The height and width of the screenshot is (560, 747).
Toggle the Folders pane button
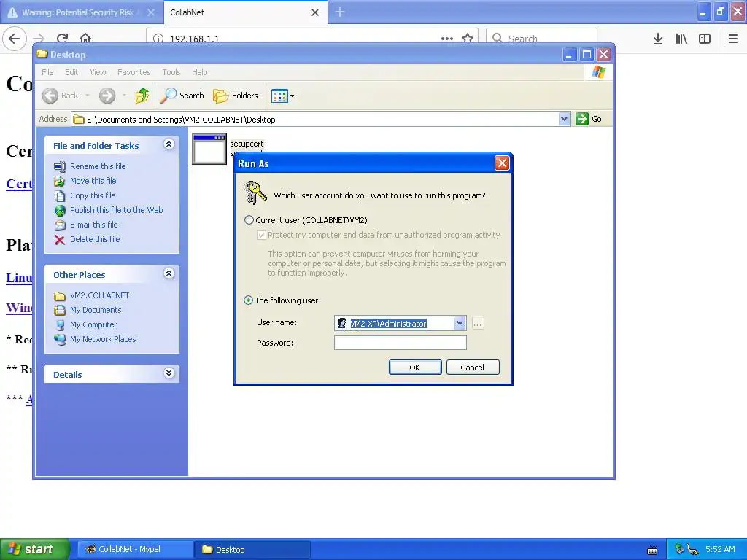[x=236, y=96]
